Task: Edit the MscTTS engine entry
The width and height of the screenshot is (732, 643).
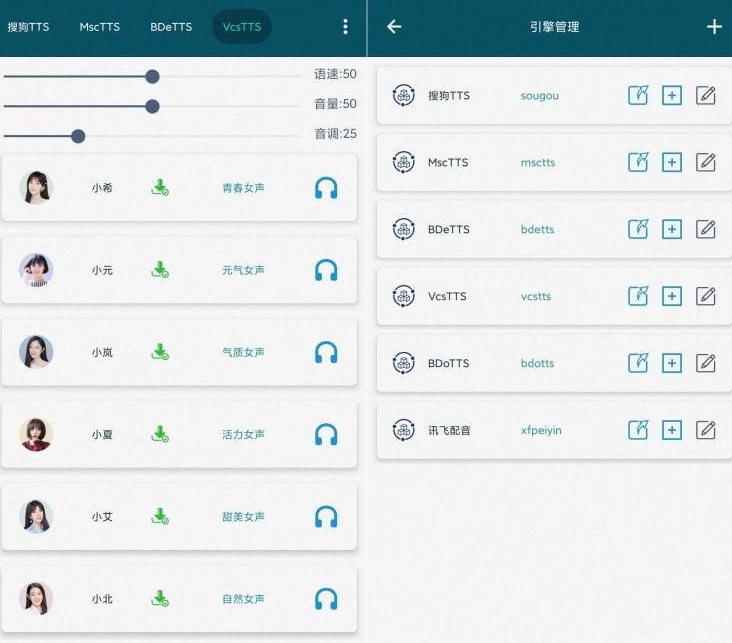Action: [706, 162]
